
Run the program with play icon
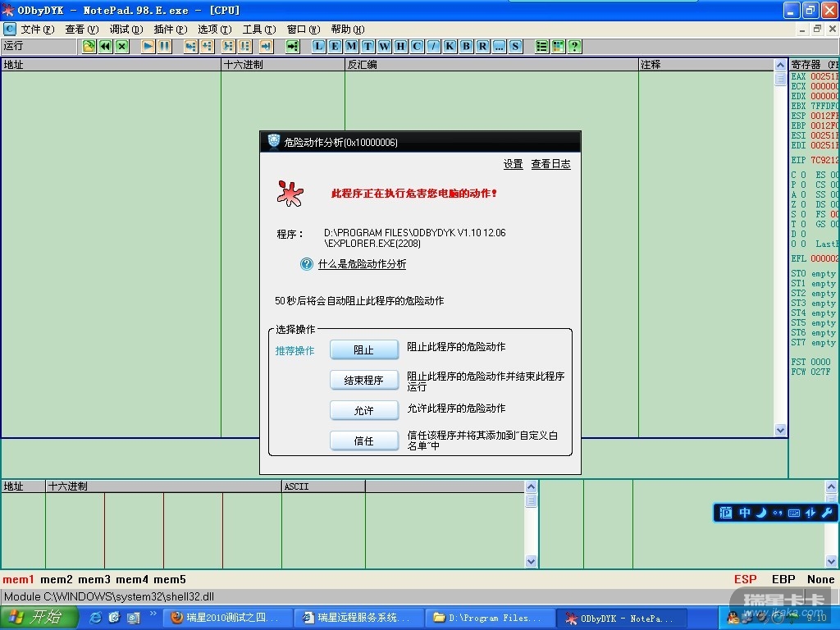(148, 47)
